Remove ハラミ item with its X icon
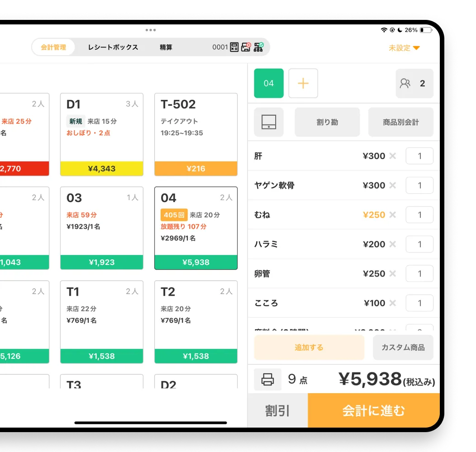476x452 pixels. 393,244
